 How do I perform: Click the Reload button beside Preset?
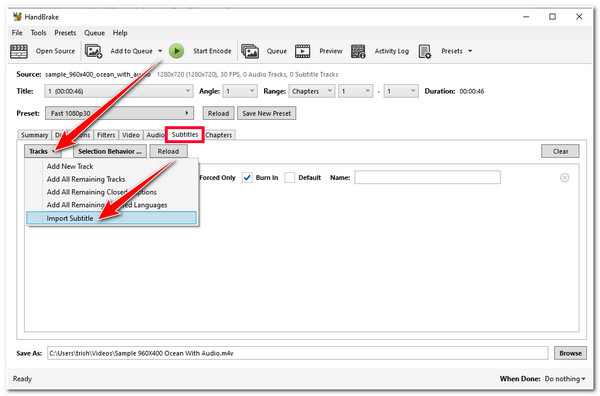218,113
